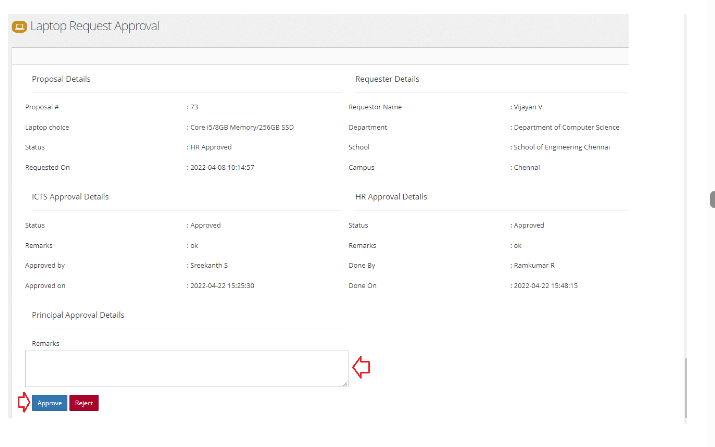This screenshot has height=447, width=715.
Task: Click the Proposal Details section heading
Action: (x=61, y=79)
